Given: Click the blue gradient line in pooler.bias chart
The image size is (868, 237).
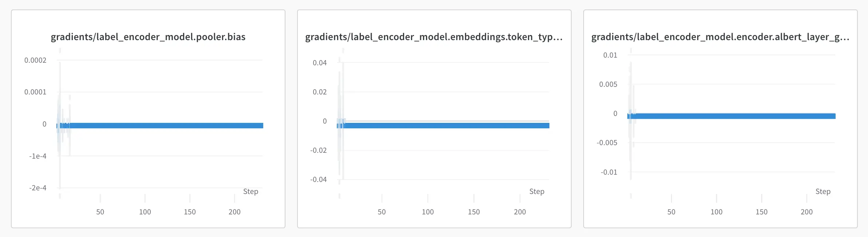Looking at the screenshot, I should [164, 125].
